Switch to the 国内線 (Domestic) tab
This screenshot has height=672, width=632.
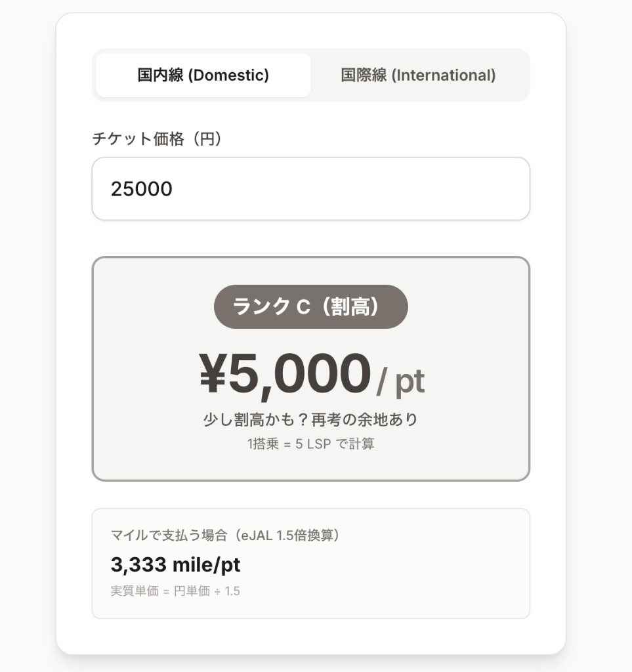(203, 75)
